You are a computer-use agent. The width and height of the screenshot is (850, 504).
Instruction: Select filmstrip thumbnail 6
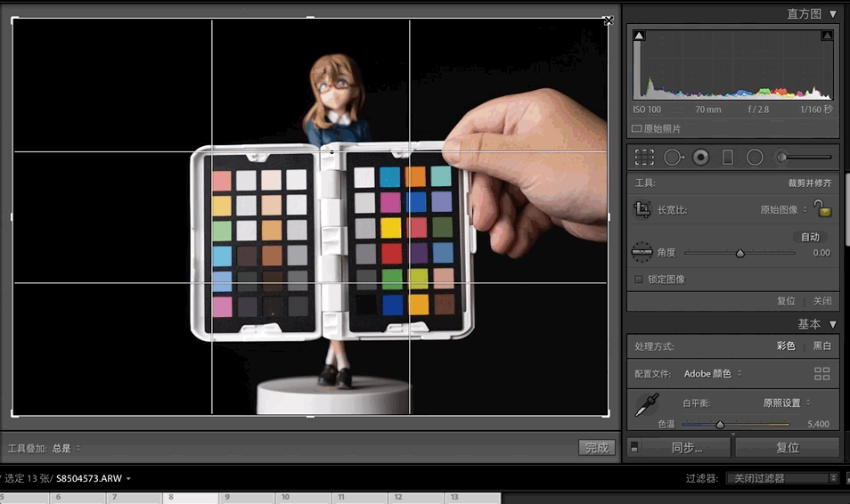click(x=78, y=498)
